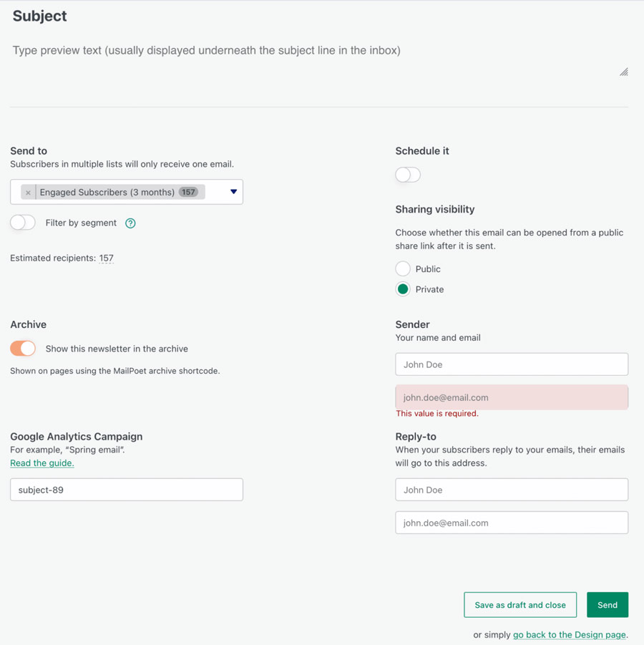Screen dimensions: 644x645
Task: Turn off Show this newsletter in the archive
Action: click(x=23, y=349)
